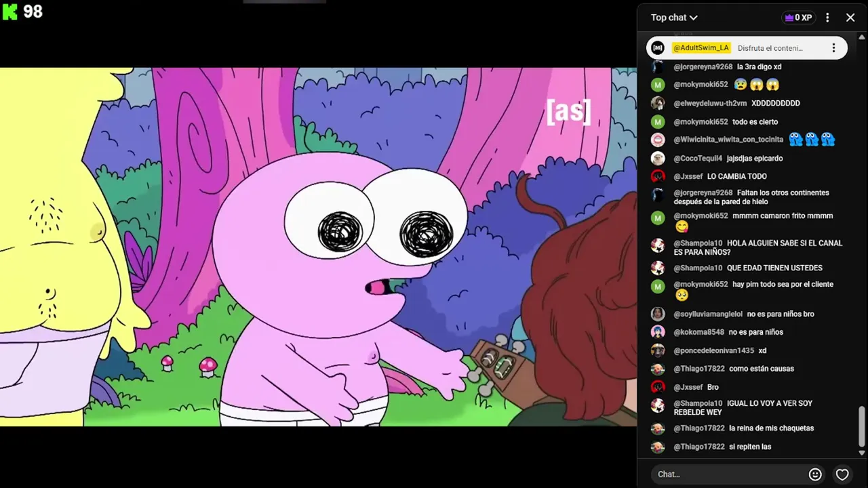The image size is (868, 488).
Task: Open avatar beside 'Bro' message
Action: point(658,387)
